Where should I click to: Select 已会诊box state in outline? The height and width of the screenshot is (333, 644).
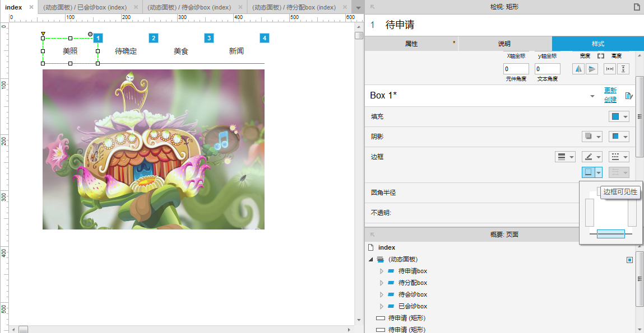413,306
